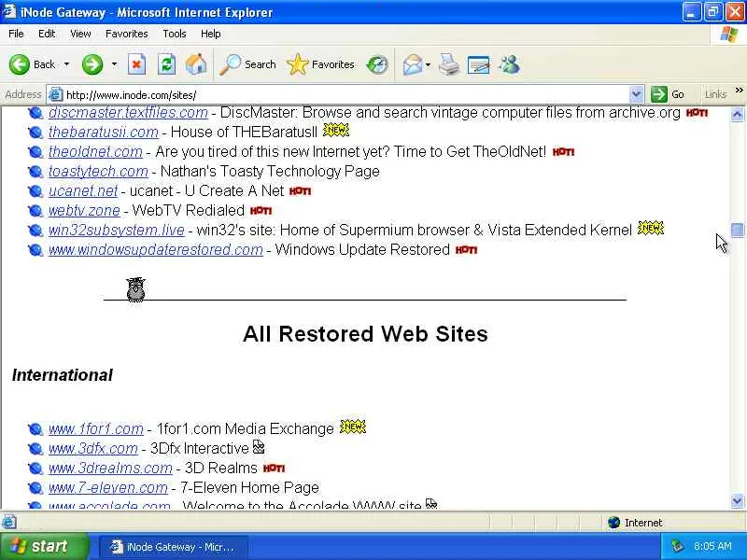Open the Tools menu

(175, 34)
